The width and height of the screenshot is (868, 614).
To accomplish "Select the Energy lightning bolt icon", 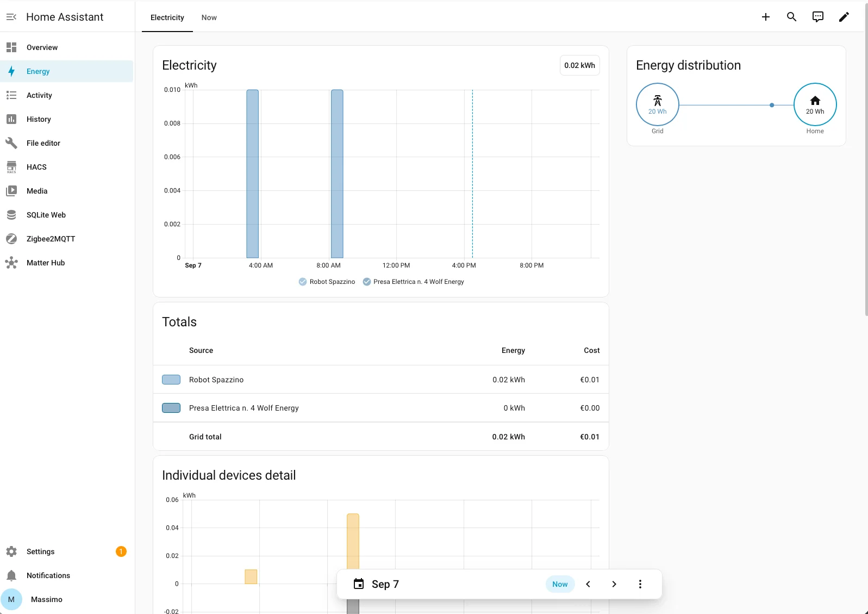I will point(11,71).
